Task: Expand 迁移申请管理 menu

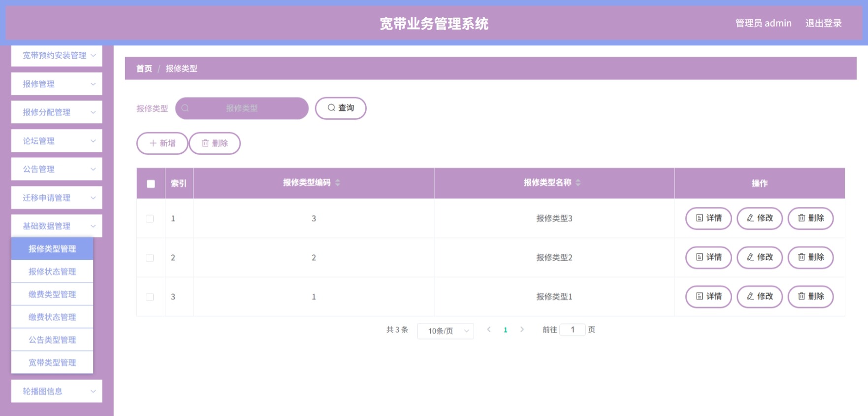Action: (57, 198)
